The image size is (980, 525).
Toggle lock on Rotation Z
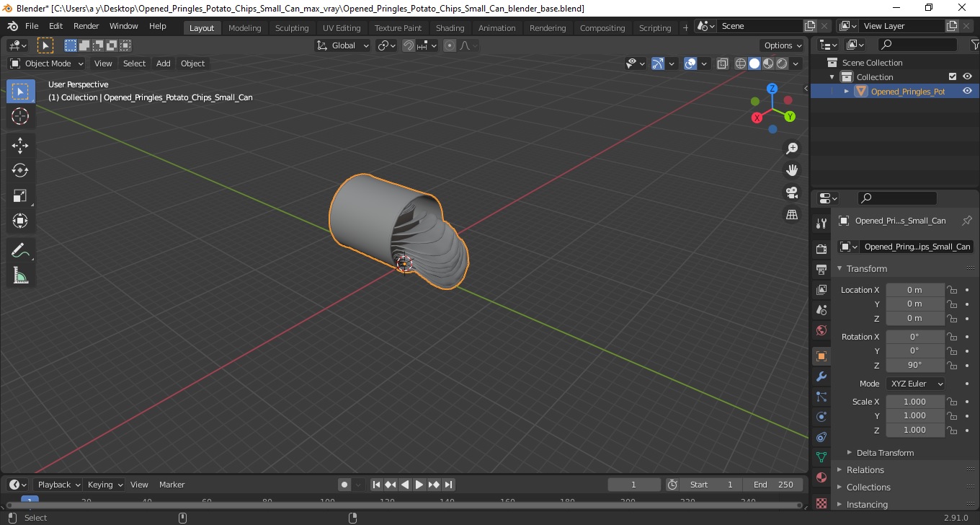(952, 365)
